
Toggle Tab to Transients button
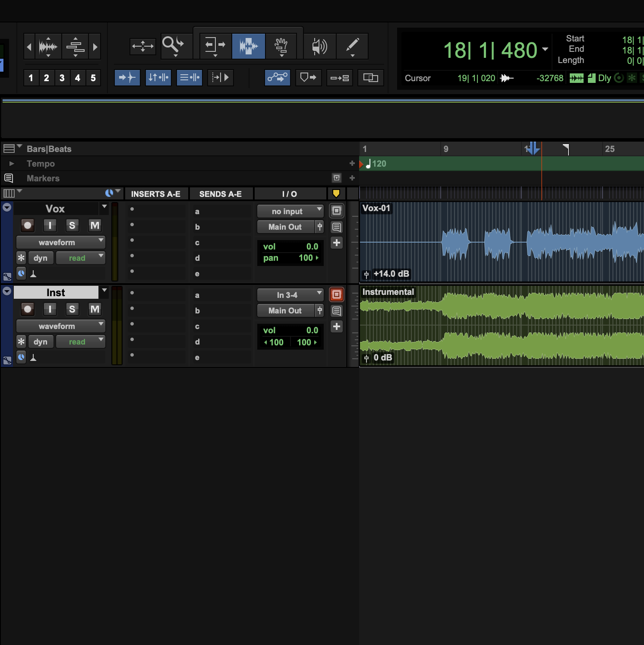coord(127,78)
